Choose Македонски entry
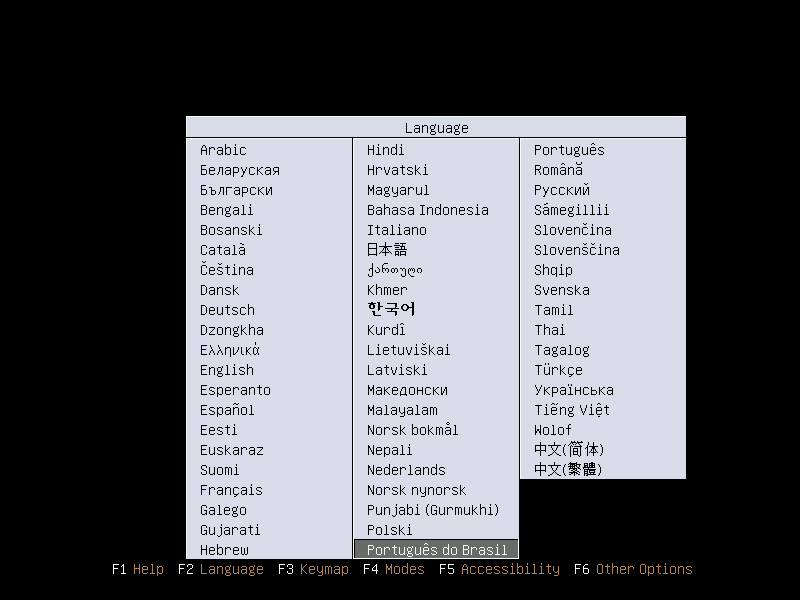 point(407,390)
